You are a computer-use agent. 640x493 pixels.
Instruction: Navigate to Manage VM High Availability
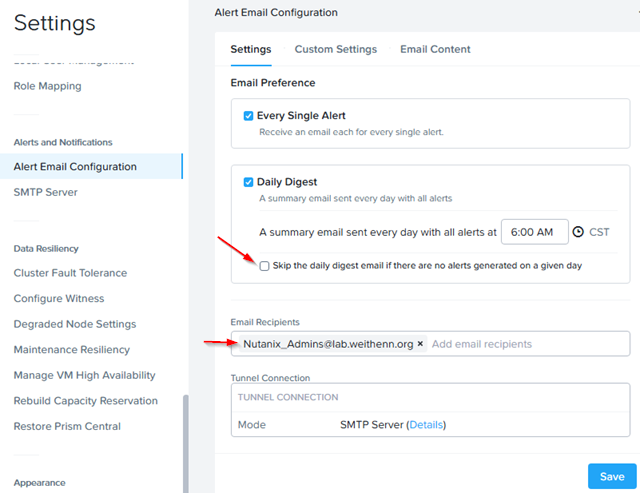click(x=84, y=375)
